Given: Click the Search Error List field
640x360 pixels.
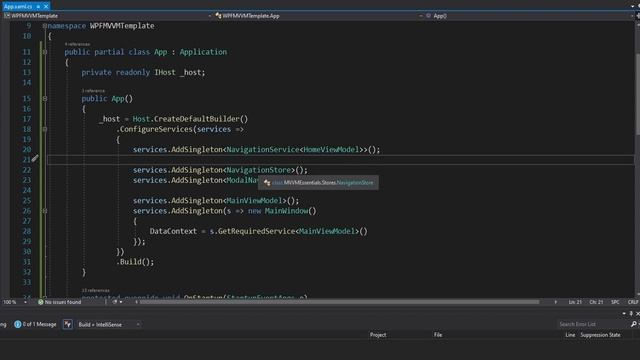Looking at the screenshot, I should (593, 324).
